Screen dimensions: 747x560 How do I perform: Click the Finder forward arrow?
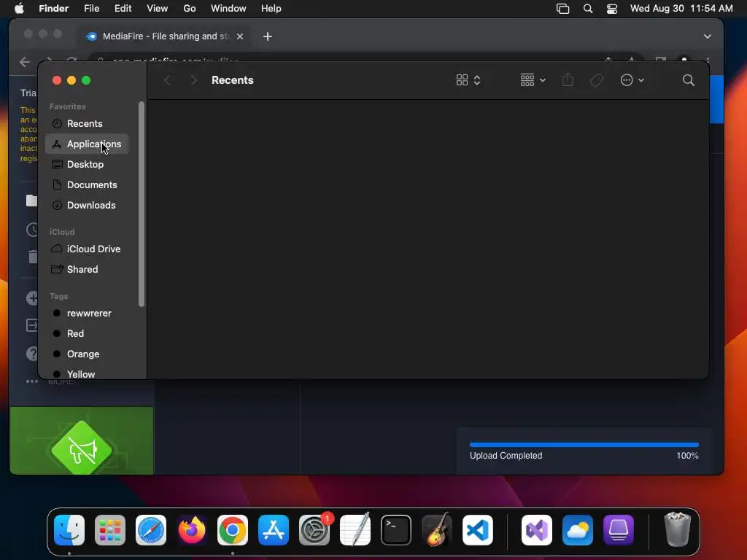point(193,80)
